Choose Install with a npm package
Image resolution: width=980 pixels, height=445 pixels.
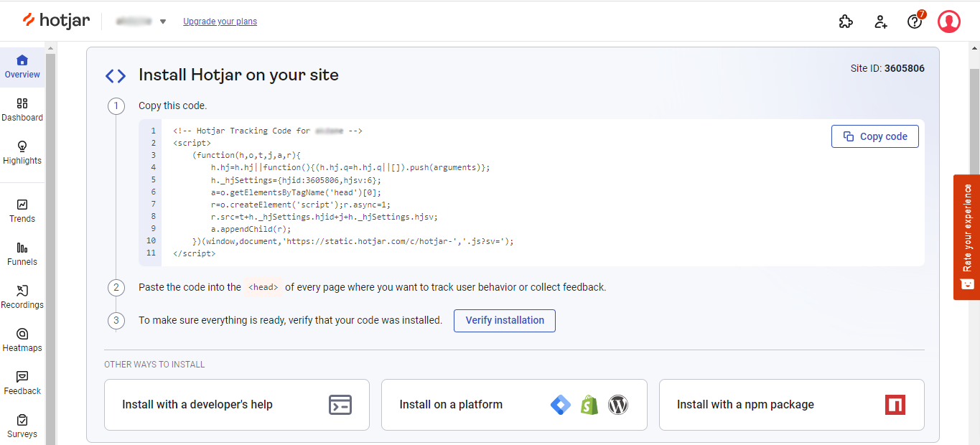[x=791, y=405]
